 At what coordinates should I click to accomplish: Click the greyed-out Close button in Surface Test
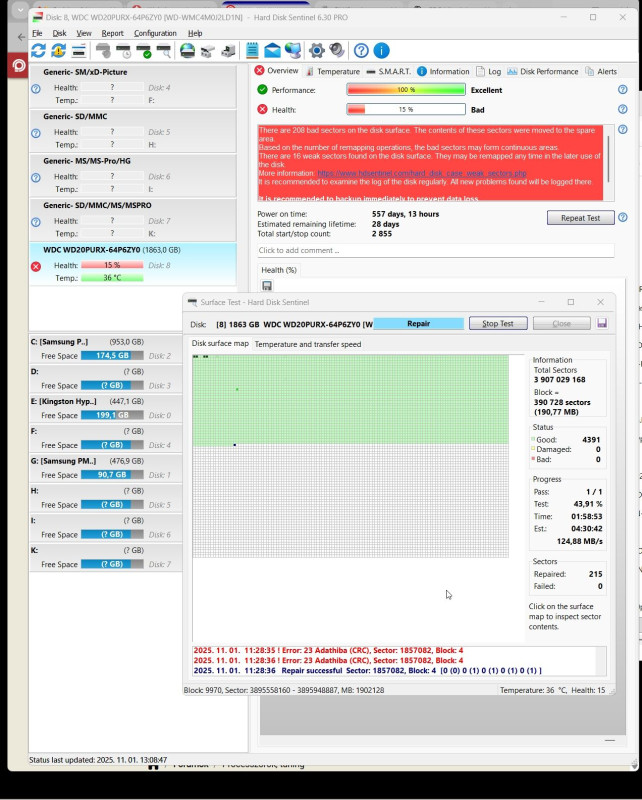[x=561, y=323]
